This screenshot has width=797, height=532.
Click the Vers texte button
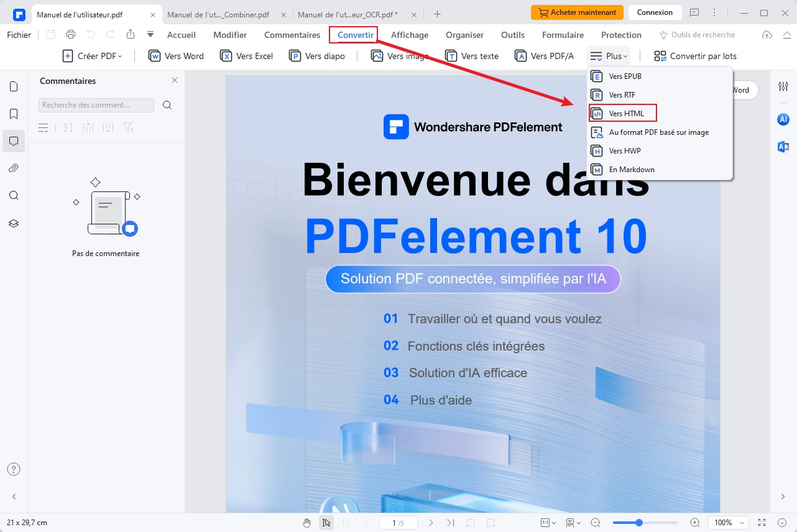click(x=472, y=56)
